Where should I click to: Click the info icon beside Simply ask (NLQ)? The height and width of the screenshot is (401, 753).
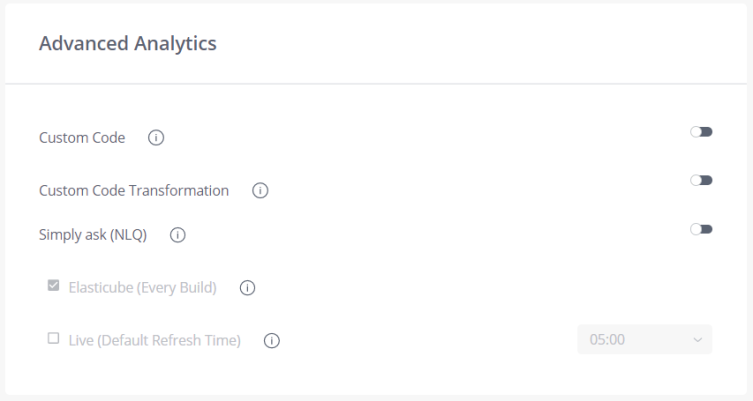[x=177, y=236]
